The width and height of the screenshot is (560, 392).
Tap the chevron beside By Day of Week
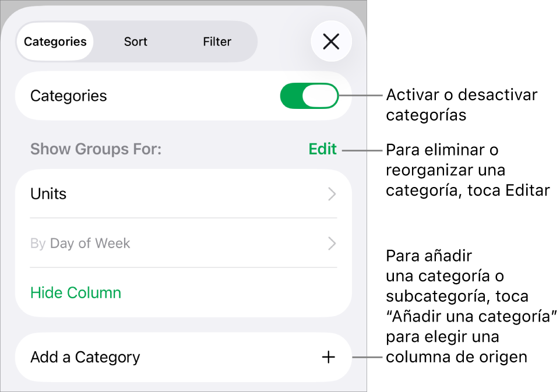[332, 243]
